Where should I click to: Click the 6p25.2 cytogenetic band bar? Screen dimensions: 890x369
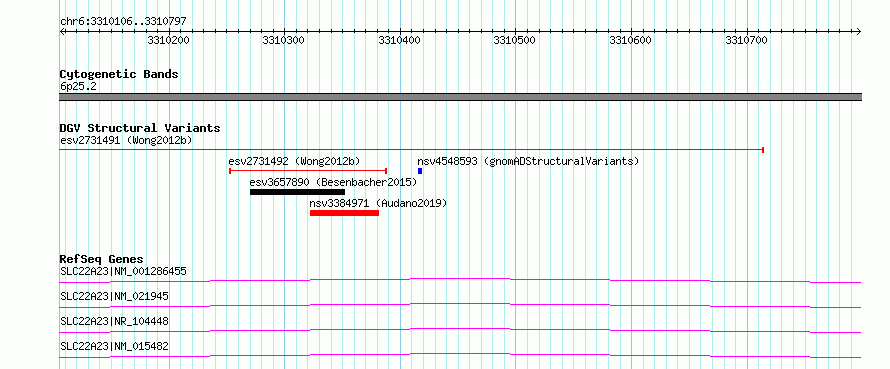461,97
